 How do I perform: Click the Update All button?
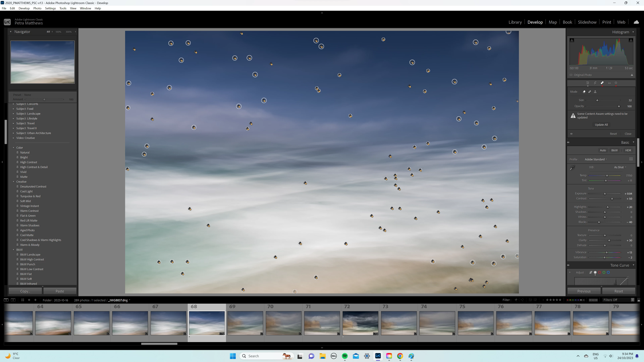click(x=601, y=125)
